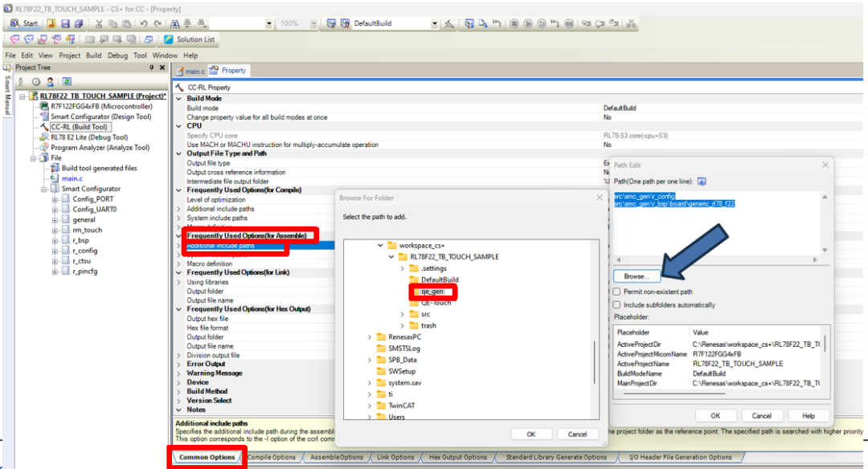This screenshot has height=469, width=868.
Task: Click the Download to debug tool icon
Action: pyautogui.click(x=483, y=23)
